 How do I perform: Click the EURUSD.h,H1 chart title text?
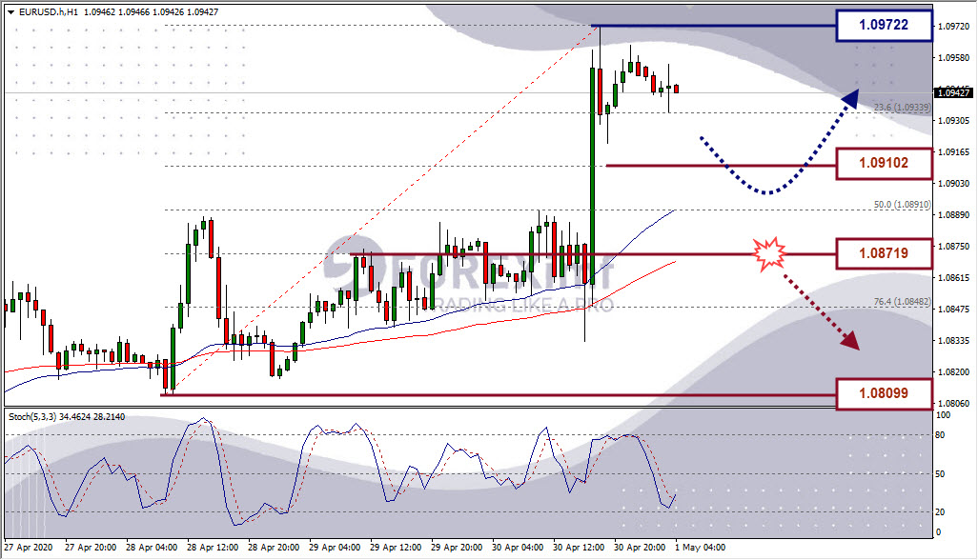(49, 11)
